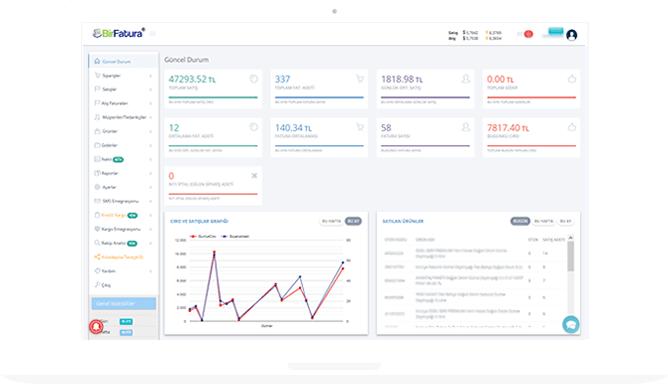This screenshot has height=384, width=668.
Task: Click the magnifier icon beside Rakip Analiz
Action: tap(97, 243)
